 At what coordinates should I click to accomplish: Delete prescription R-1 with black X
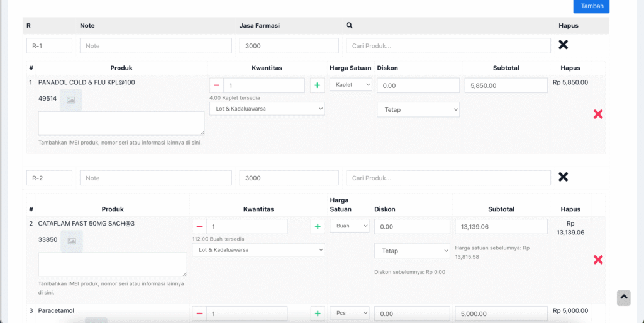pyautogui.click(x=563, y=45)
